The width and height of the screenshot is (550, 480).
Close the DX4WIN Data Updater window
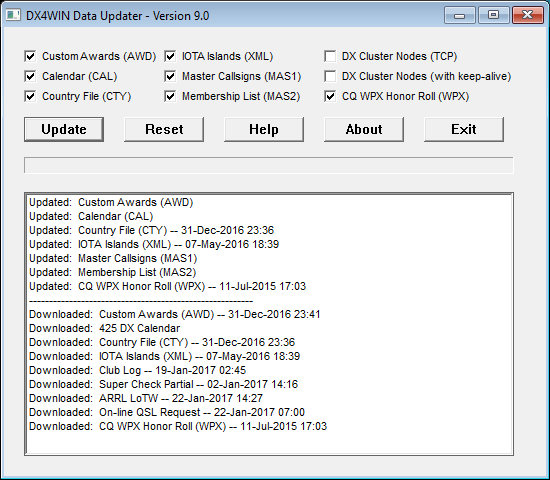[528, 15]
